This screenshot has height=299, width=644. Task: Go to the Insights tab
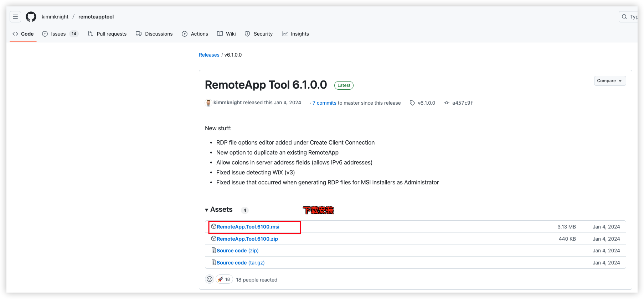[x=295, y=34]
